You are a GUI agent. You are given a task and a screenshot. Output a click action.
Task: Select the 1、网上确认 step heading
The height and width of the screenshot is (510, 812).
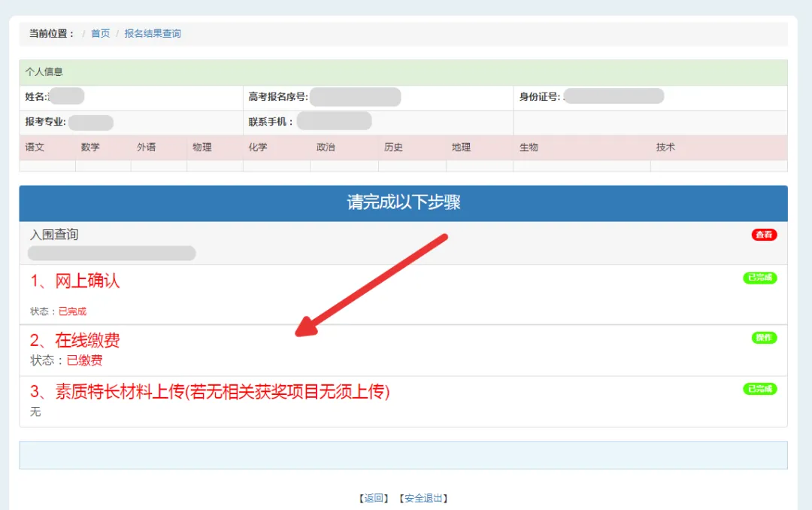pyautogui.click(x=75, y=281)
